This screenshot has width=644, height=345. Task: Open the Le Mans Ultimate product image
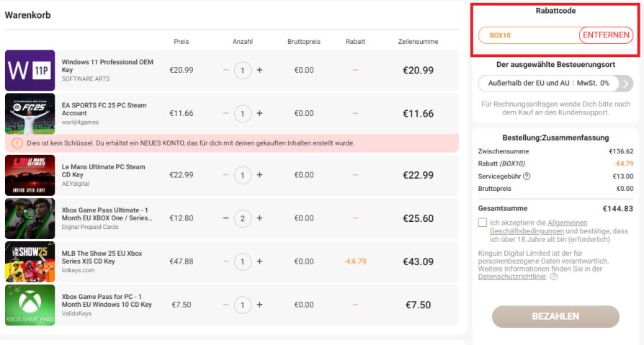pyautogui.click(x=30, y=175)
